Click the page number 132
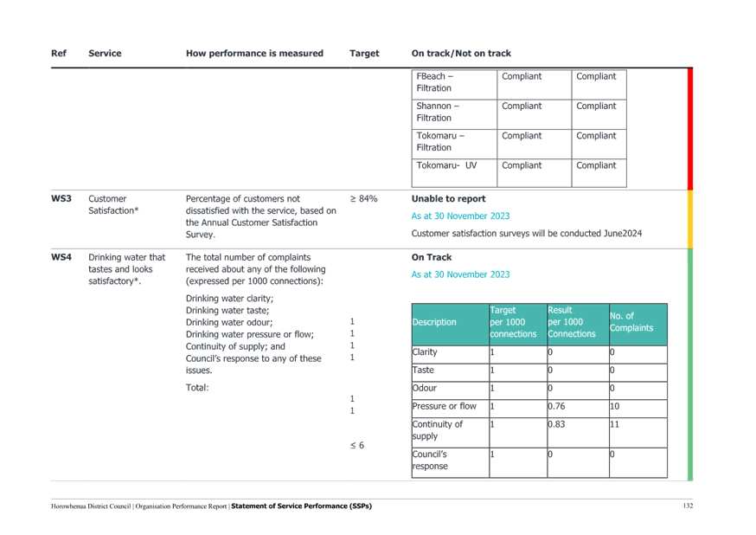Viewport: 756px width, 535px height. pos(688,506)
